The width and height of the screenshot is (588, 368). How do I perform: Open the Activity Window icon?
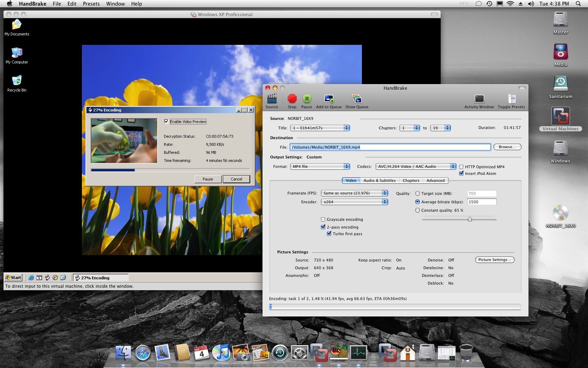coord(479,99)
